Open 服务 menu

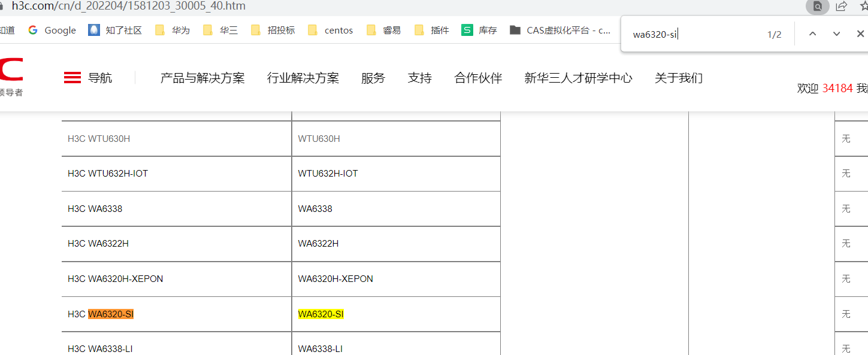coord(373,78)
